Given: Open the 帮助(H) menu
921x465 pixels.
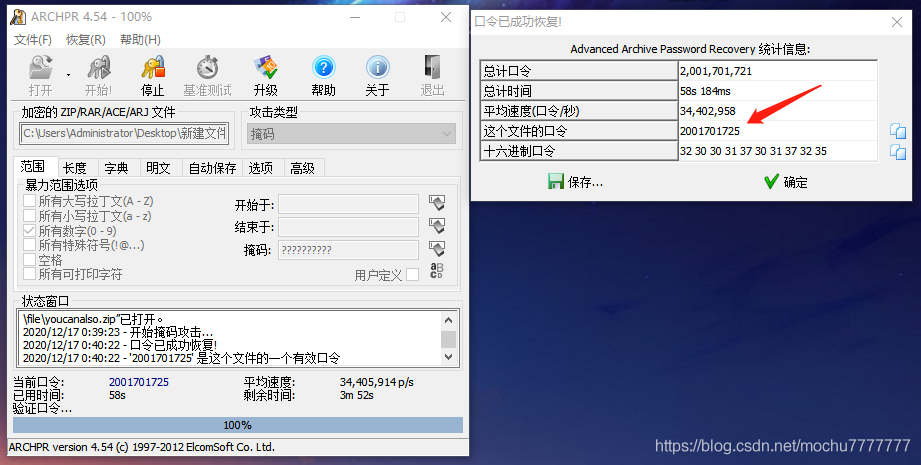Looking at the screenshot, I should click(x=140, y=39).
